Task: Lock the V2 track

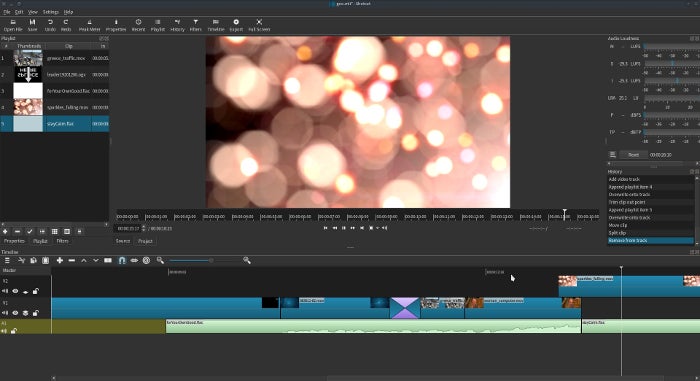Action: coord(35,291)
